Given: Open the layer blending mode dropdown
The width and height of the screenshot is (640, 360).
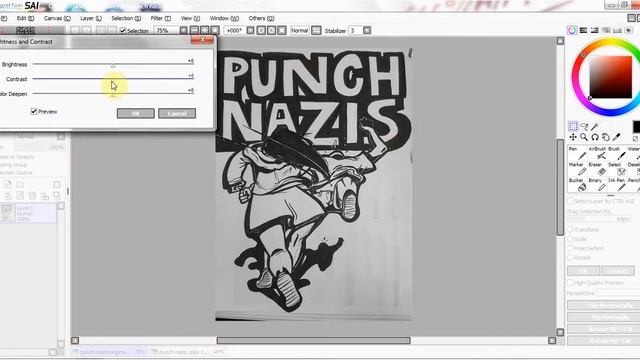Looking at the screenshot, I should pos(61,136).
